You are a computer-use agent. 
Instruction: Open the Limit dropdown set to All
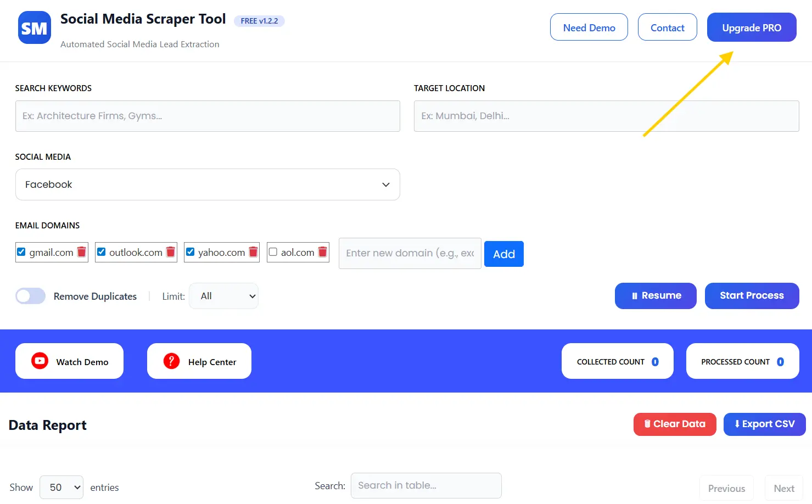click(x=223, y=296)
